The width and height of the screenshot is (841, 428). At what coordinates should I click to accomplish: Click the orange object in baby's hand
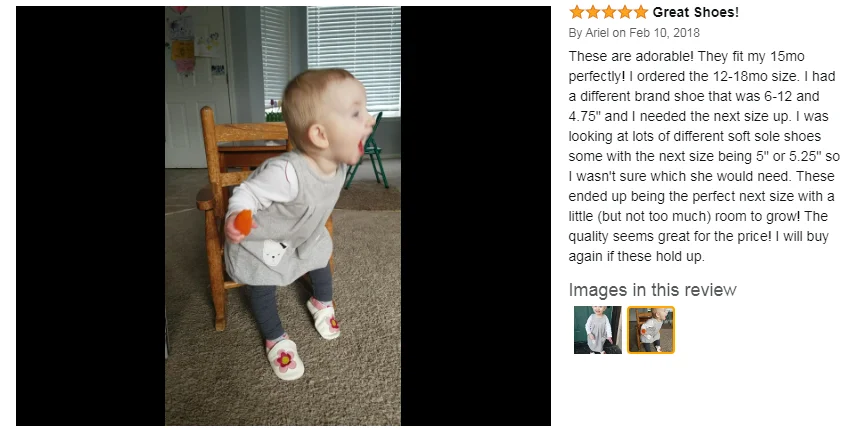click(244, 222)
